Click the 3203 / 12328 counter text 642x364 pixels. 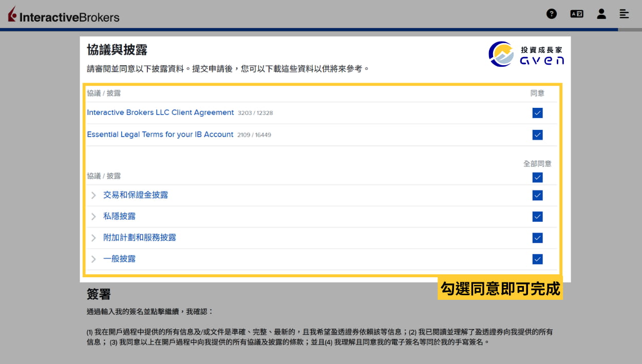[x=255, y=113]
